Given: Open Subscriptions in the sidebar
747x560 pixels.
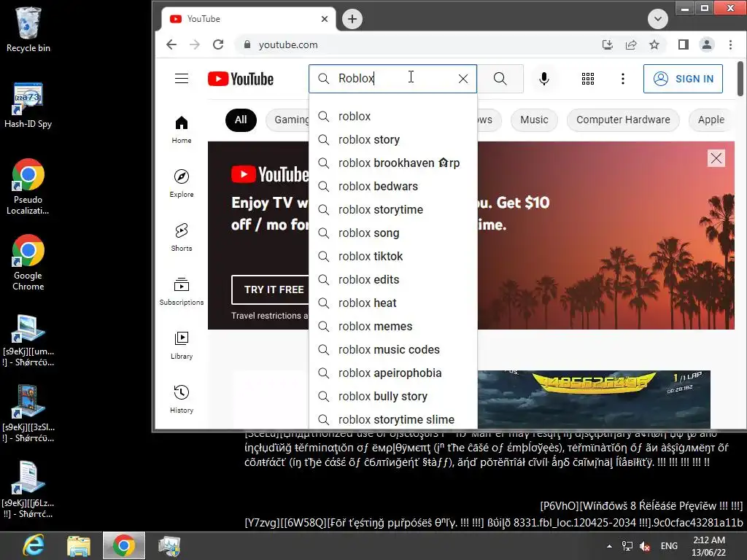Looking at the screenshot, I should [182, 292].
